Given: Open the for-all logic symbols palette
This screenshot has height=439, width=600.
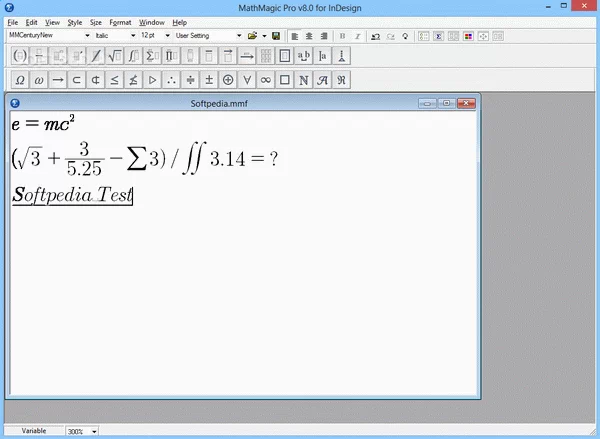Looking at the screenshot, I should [247, 80].
